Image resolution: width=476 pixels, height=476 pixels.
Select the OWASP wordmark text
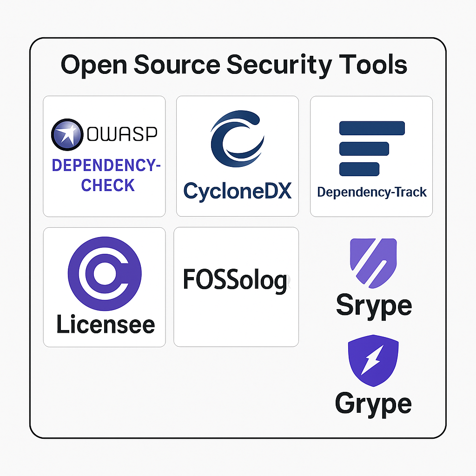point(122,134)
